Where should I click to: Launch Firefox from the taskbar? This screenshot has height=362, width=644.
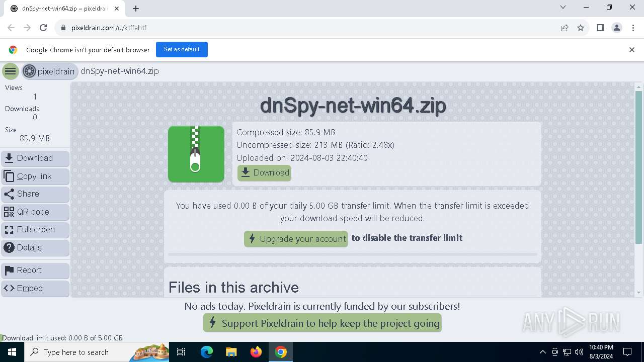(256, 352)
